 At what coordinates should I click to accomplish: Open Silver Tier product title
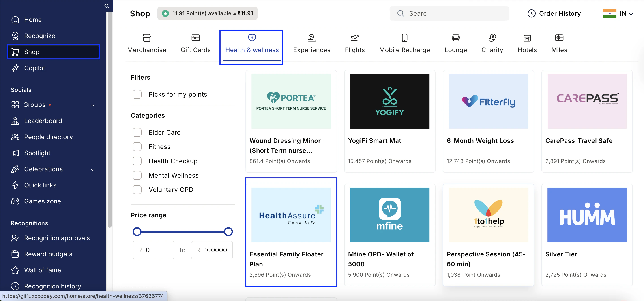pyautogui.click(x=561, y=254)
